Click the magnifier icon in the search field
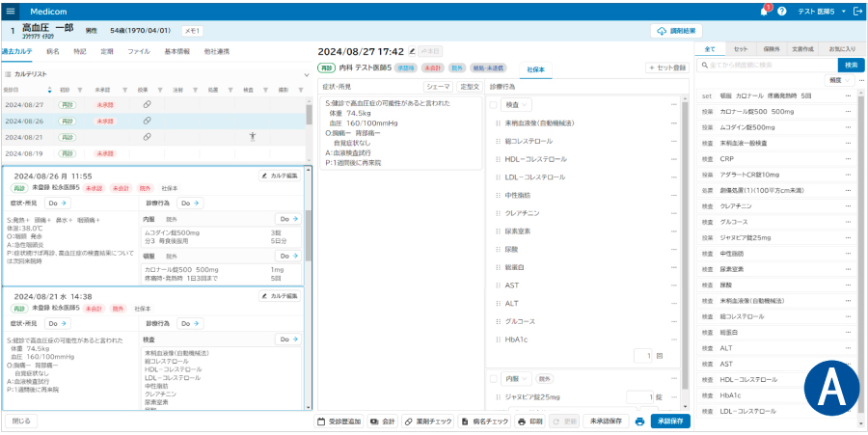Image resolution: width=868 pixels, height=435 pixels. pos(704,66)
